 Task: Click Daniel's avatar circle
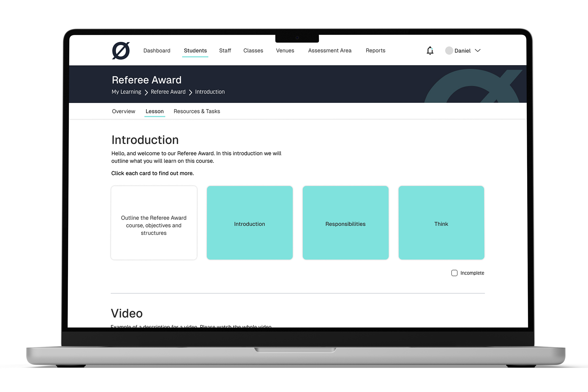point(449,50)
